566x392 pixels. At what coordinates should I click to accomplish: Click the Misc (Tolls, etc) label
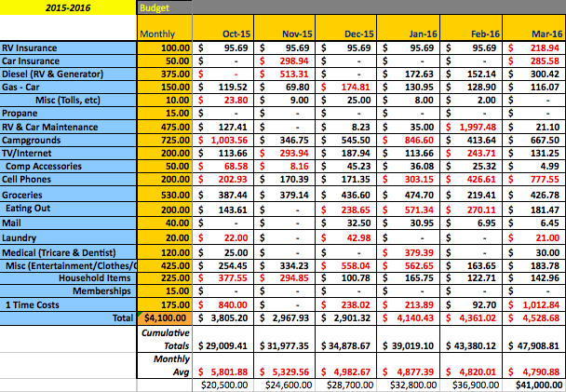[68, 100]
